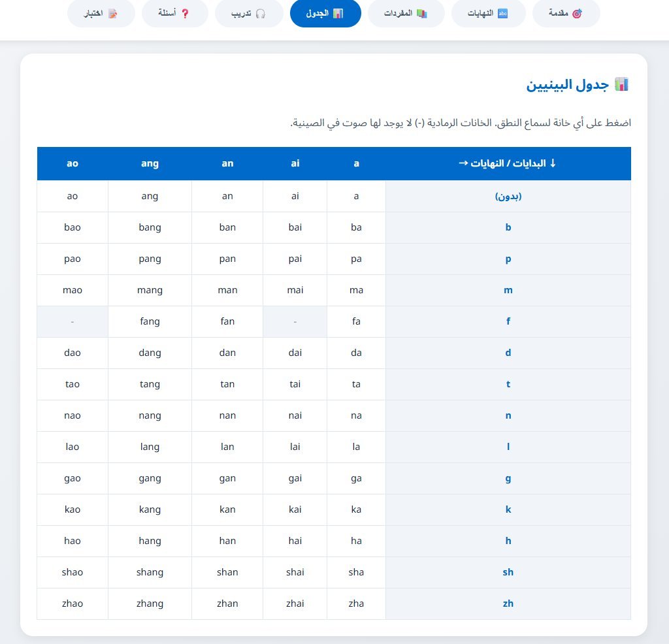Click the (بدون) row header cell
The height and width of the screenshot is (644, 669).
click(508, 196)
